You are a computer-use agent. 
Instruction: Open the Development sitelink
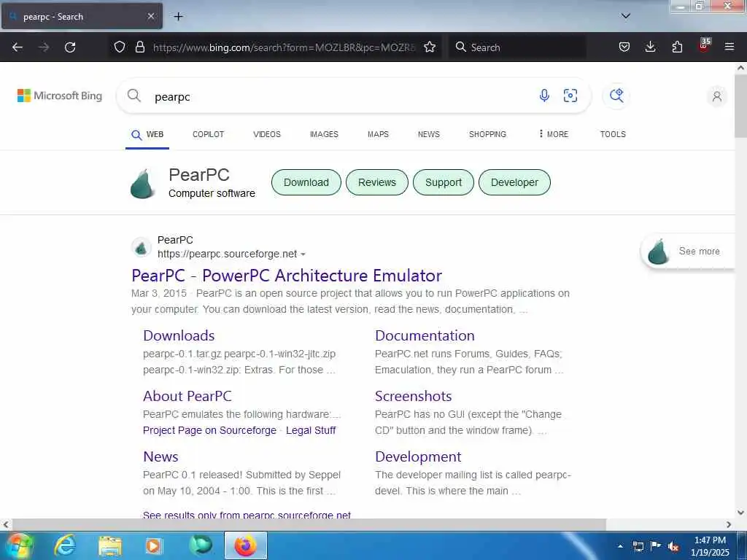coord(418,456)
